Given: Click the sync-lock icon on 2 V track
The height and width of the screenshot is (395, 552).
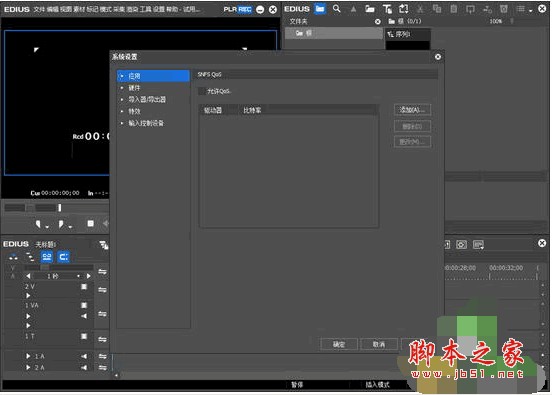Looking at the screenshot, I should click(102, 290).
